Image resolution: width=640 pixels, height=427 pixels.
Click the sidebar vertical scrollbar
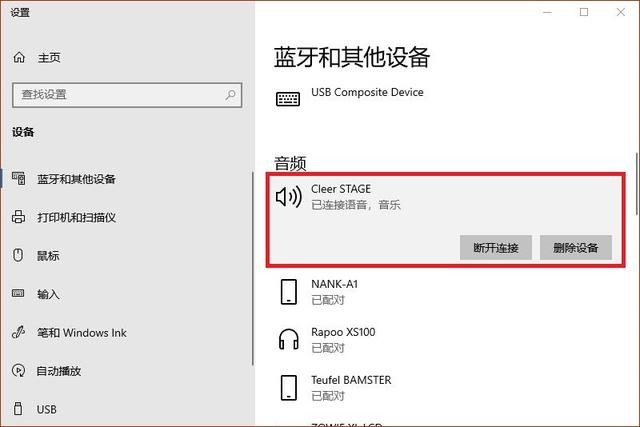click(x=253, y=269)
